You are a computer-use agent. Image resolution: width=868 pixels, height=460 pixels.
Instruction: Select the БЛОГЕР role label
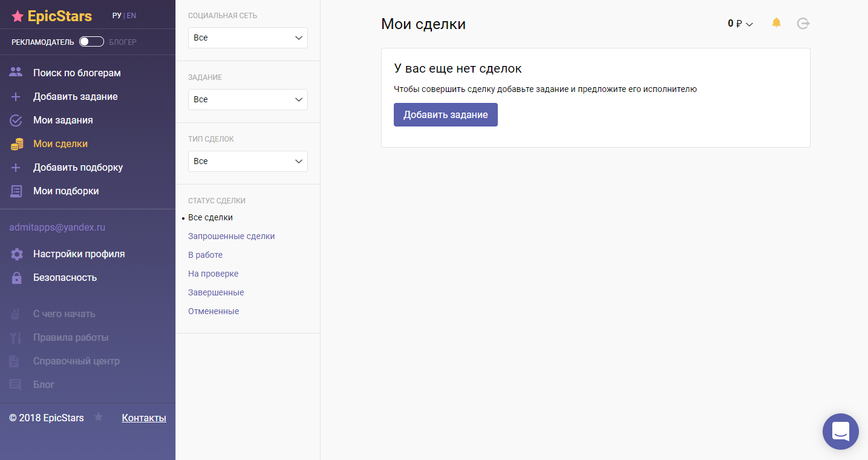pos(123,42)
